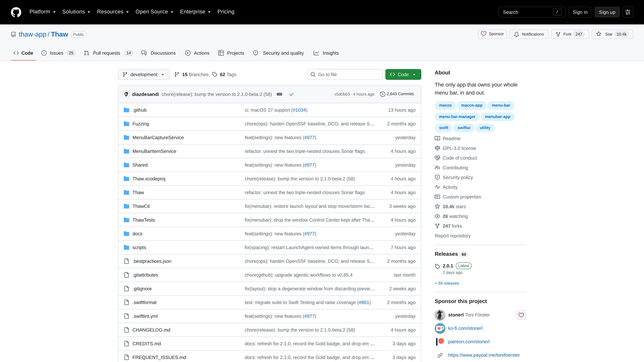The width and height of the screenshot is (644, 362).
Task: Switch to the Issues tab
Action: 58,53
